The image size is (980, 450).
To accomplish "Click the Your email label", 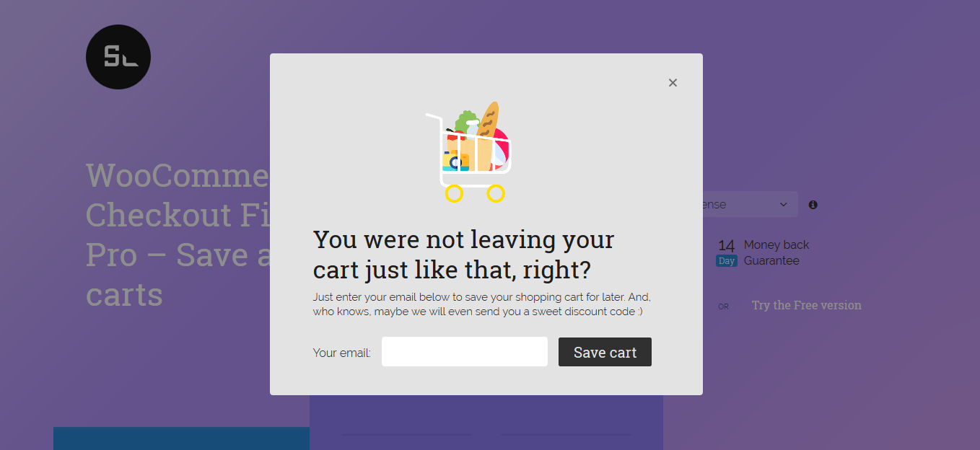I will pos(342,353).
